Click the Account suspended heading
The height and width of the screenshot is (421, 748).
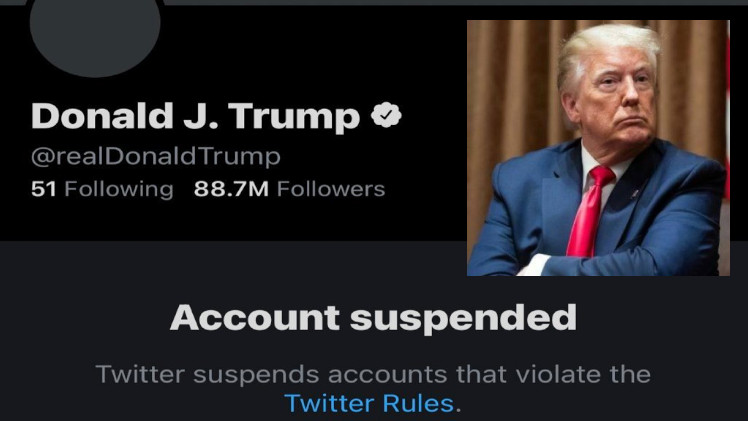[373, 317]
